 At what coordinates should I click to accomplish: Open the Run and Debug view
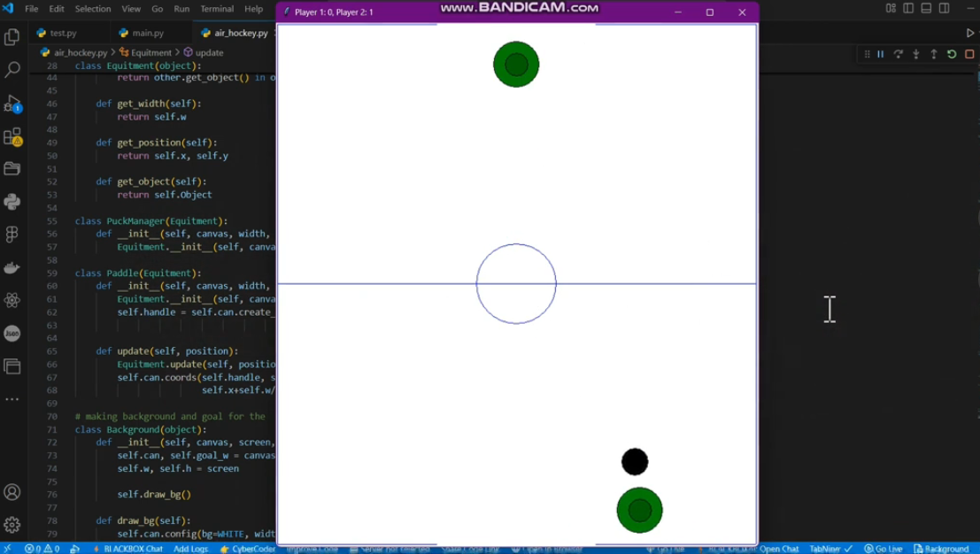12,104
